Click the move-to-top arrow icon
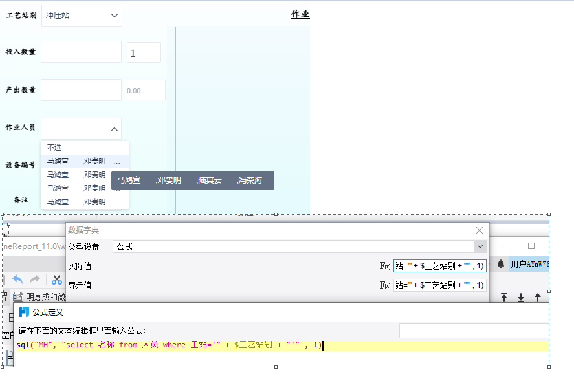 (x=504, y=297)
